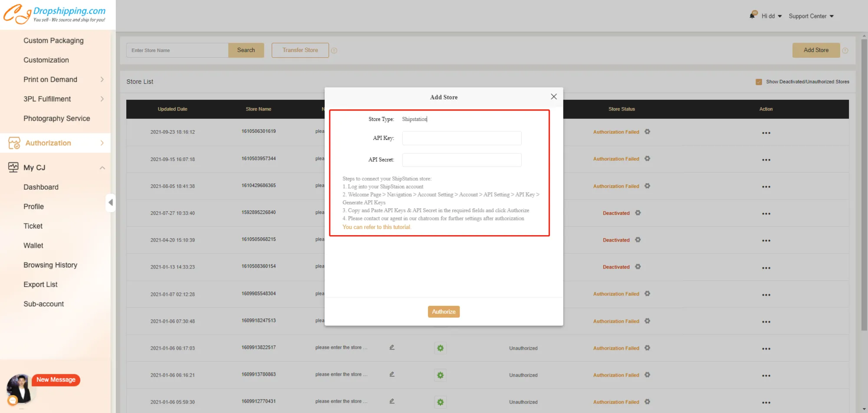Expand the Print on Demand submenu
Image resolution: width=868 pixels, height=413 pixels.
102,79
